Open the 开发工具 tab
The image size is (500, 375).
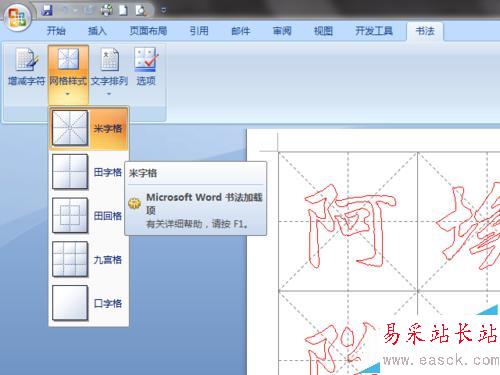point(374,31)
